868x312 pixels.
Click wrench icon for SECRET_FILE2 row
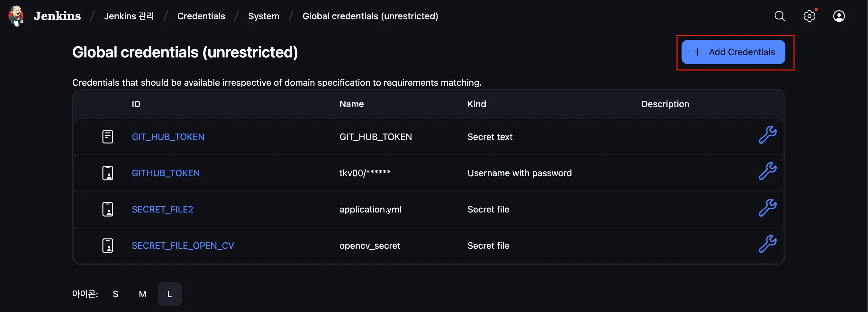click(768, 208)
